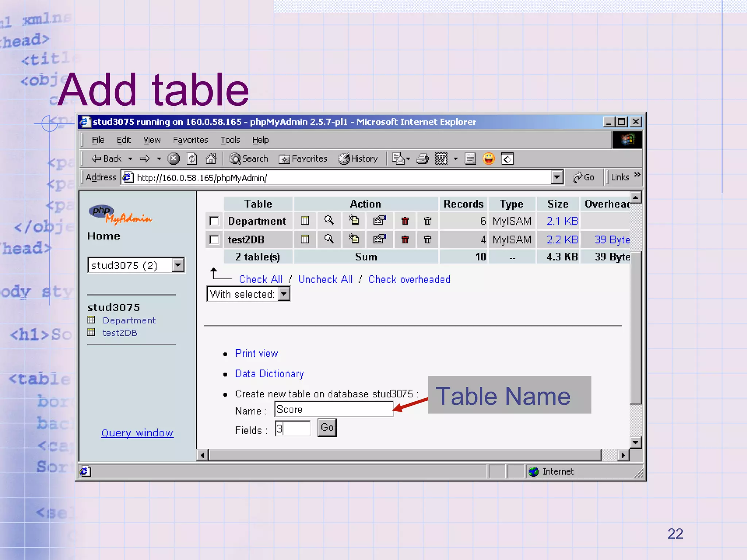Viewport: 747px width, 560px height.
Task: Click the Mail toolbar icon
Action: (398, 159)
